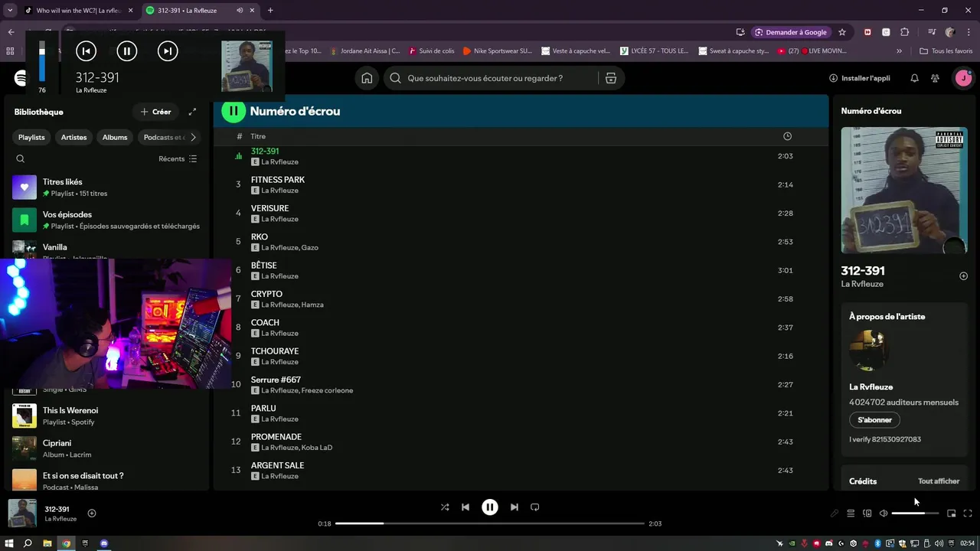Pause playback in the bottom player
This screenshot has width=980, height=551.
[x=490, y=507]
